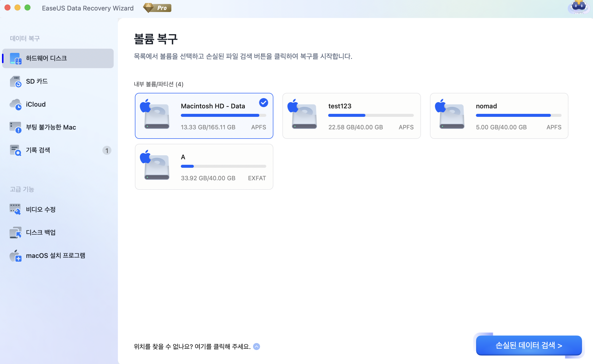Click 손실된 데이터 검색 button
593x364 pixels.
tap(529, 345)
